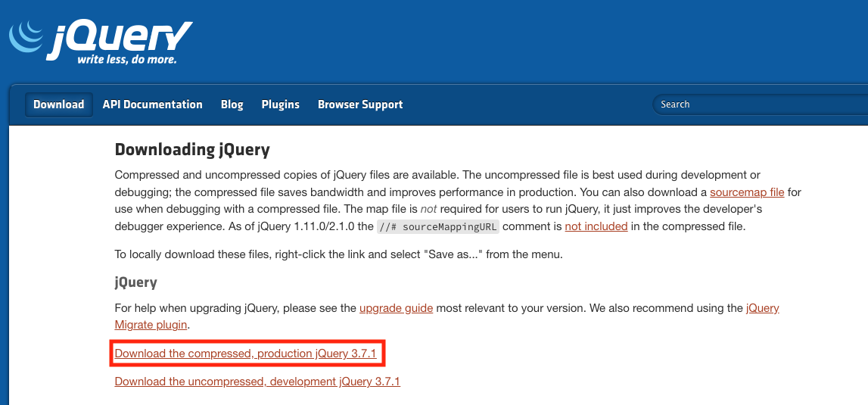Download the uncompressed, development jQuery 3.7.1
868x405 pixels.
coord(257,382)
